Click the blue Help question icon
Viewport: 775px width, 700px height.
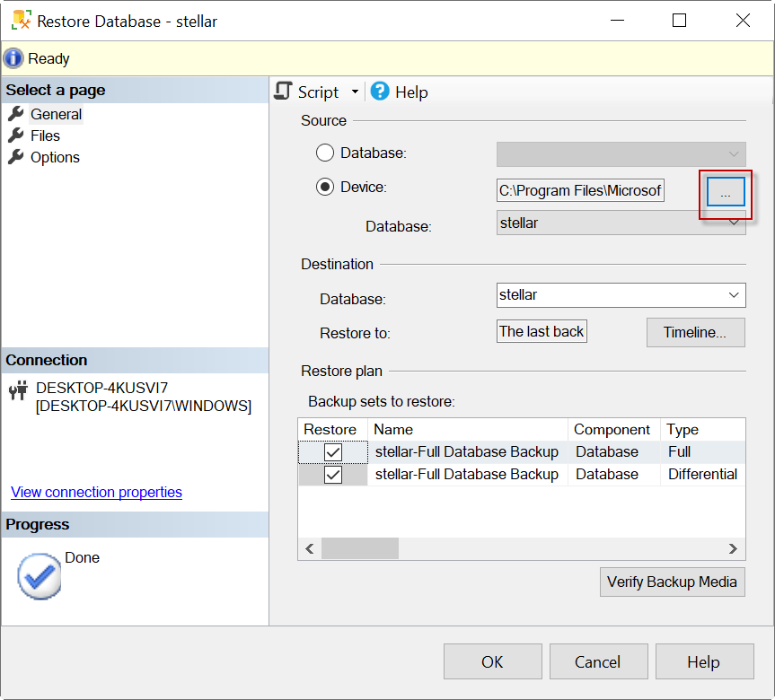click(x=380, y=92)
